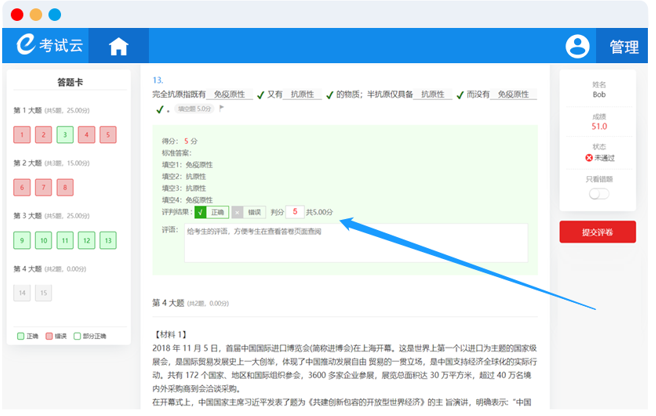Click the home icon in header

coord(119,46)
